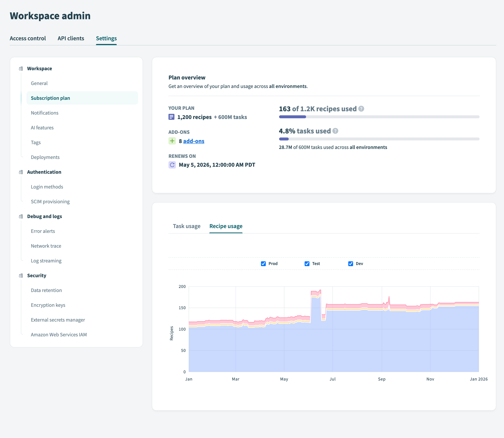Switch to the Task usage tab

click(186, 226)
